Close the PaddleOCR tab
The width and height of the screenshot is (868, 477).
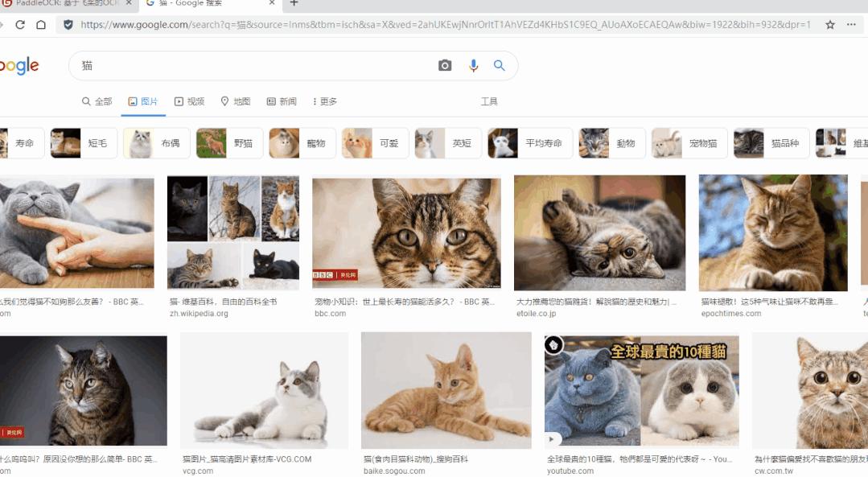[x=129, y=2]
